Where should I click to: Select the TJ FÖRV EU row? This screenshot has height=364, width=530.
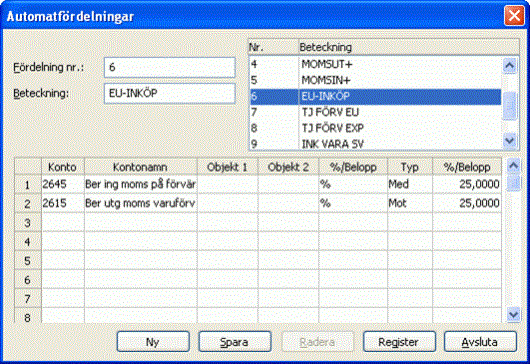coord(375,112)
